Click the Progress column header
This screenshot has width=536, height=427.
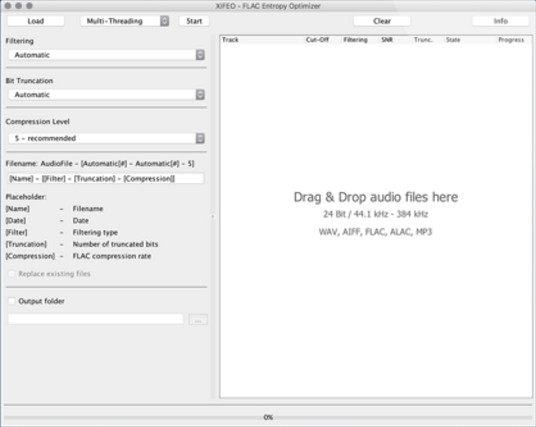point(511,40)
